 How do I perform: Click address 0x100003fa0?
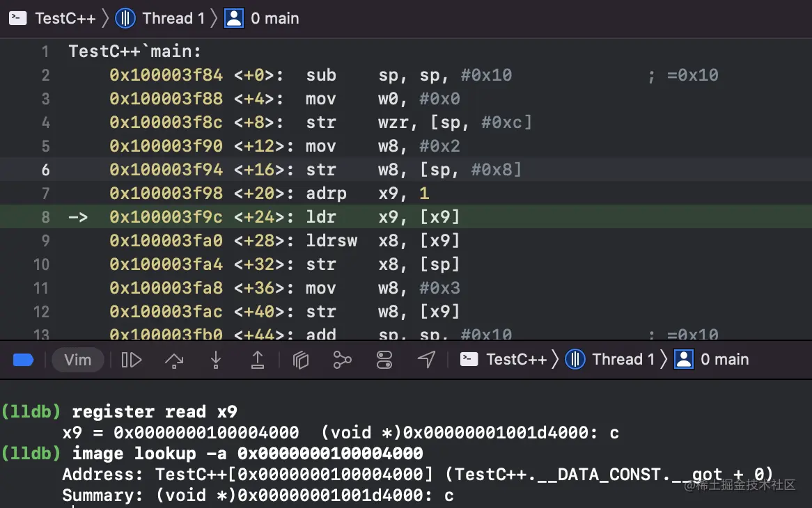point(166,241)
